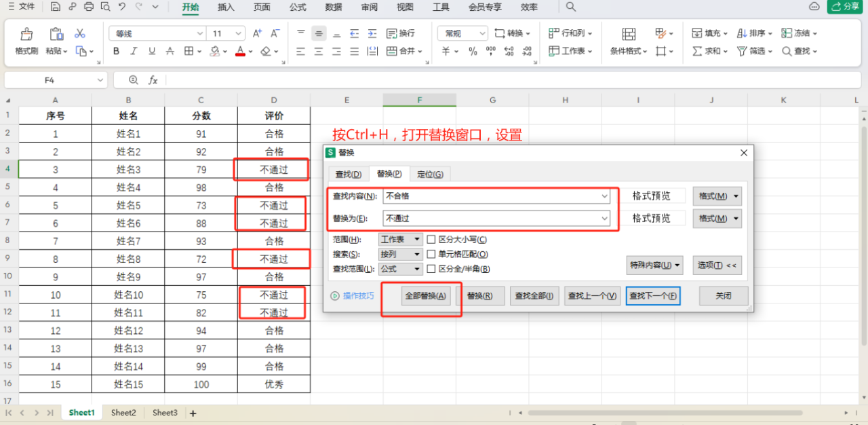Click the Top align icon
The height and width of the screenshot is (425, 868).
click(x=301, y=33)
